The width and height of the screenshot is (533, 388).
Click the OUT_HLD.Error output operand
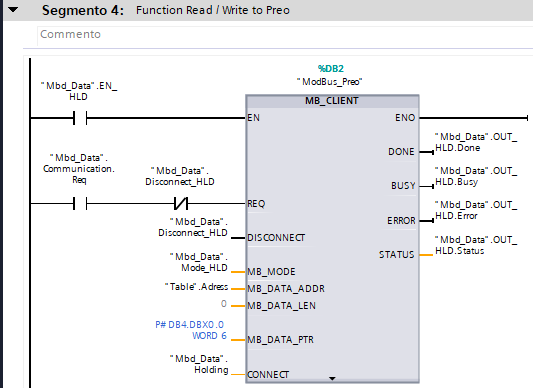tap(476, 210)
